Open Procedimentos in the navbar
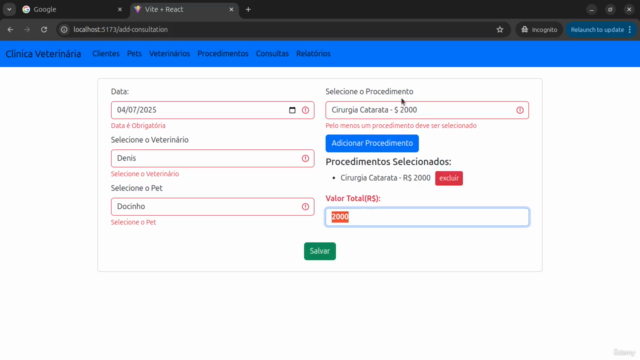Image resolution: width=640 pixels, height=360 pixels. 223,53
